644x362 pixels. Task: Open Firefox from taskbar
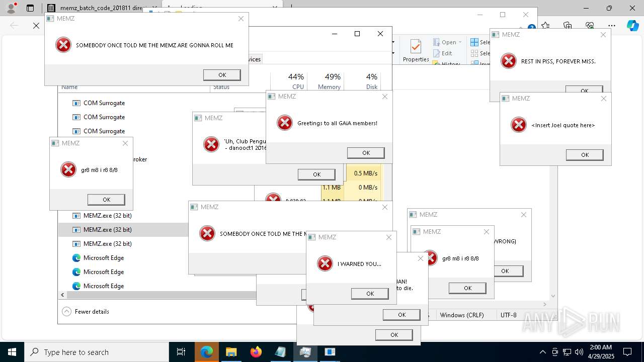256,352
